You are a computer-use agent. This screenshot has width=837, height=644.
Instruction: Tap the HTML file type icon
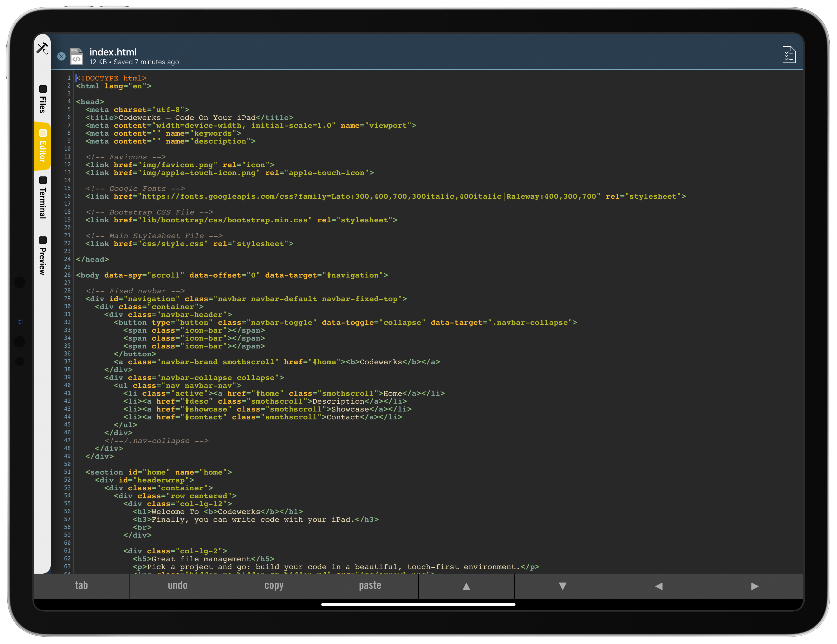click(77, 56)
